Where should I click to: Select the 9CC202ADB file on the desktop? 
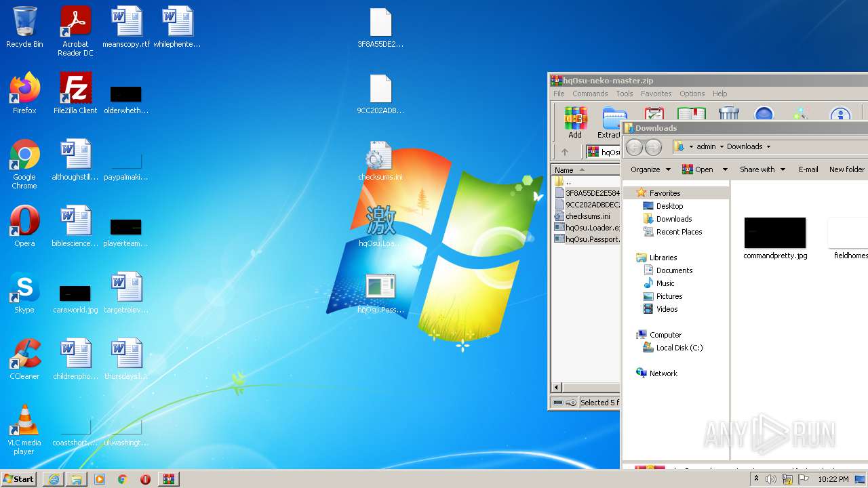coord(380,94)
